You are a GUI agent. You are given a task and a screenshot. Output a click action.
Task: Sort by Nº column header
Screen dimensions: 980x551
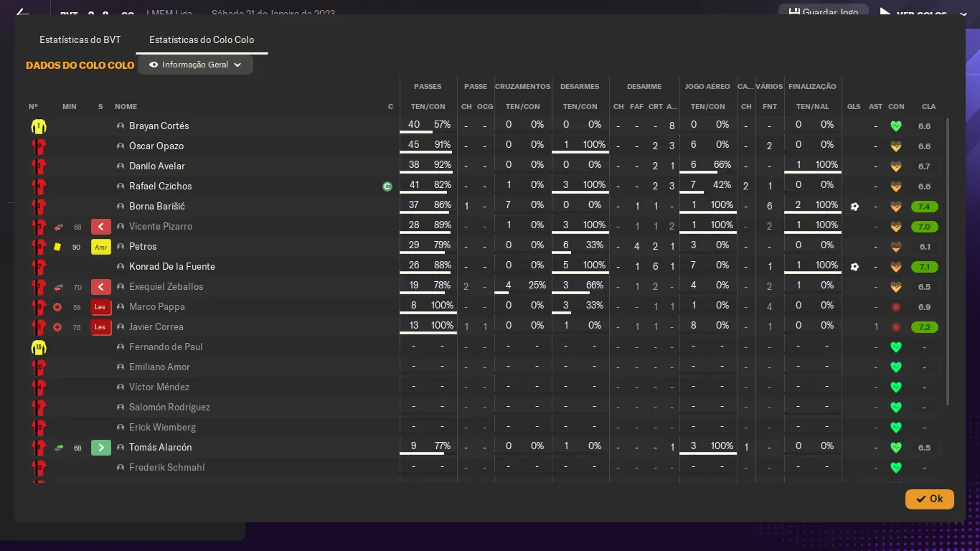(x=33, y=107)
